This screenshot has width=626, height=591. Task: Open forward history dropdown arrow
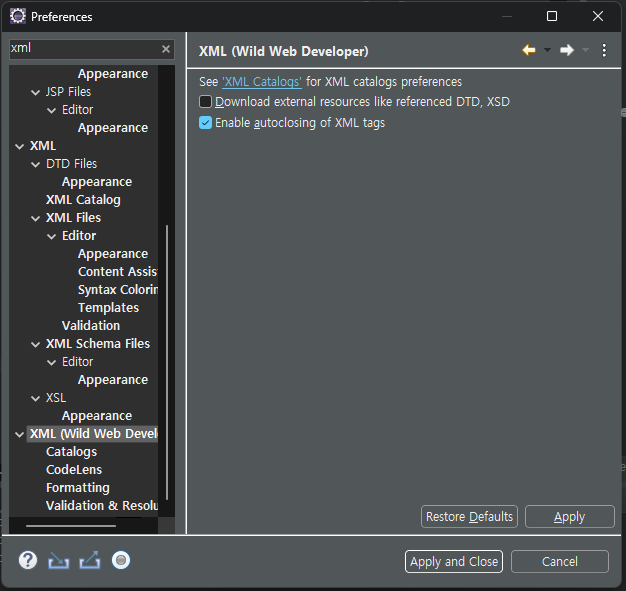click(585, 50)
